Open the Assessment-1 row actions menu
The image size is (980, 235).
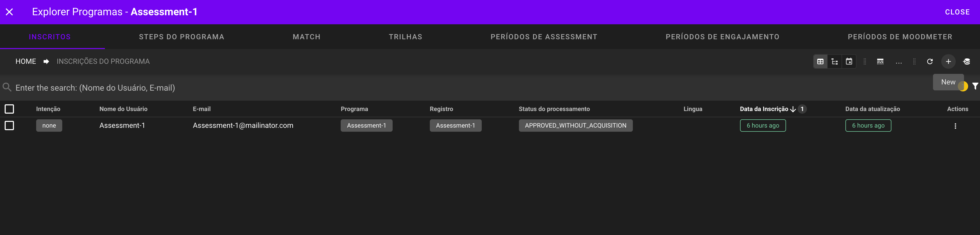[x=955, y=126]
